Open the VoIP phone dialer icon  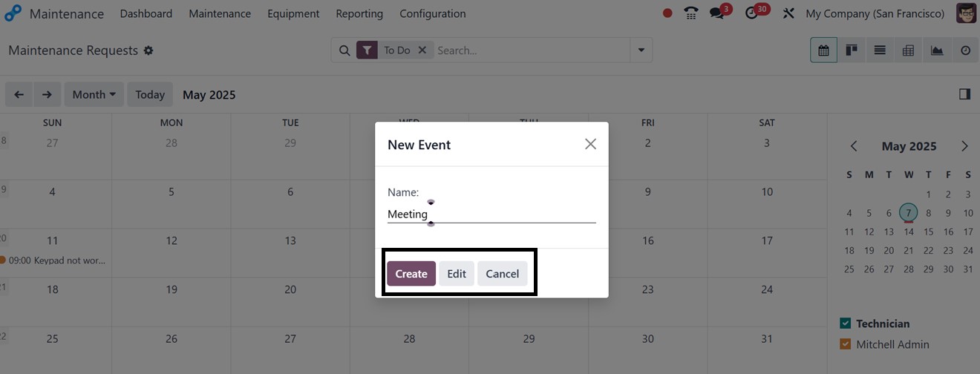691,13
